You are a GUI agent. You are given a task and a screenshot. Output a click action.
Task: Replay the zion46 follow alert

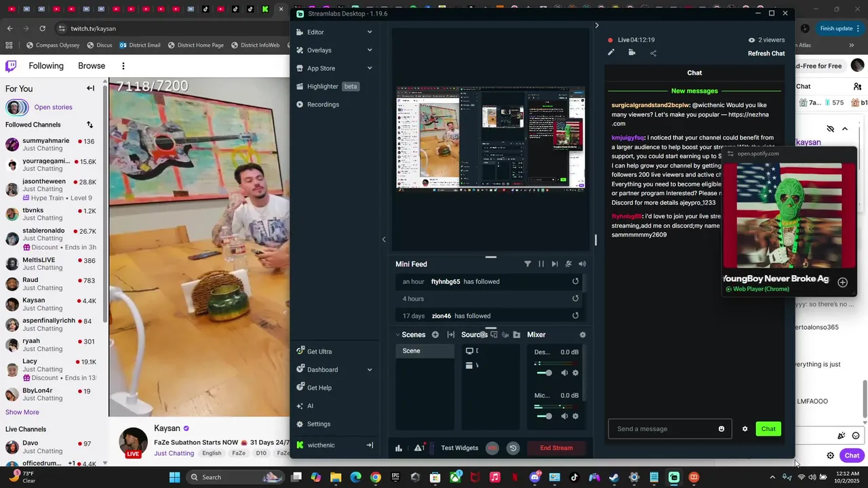pos(575,315)
